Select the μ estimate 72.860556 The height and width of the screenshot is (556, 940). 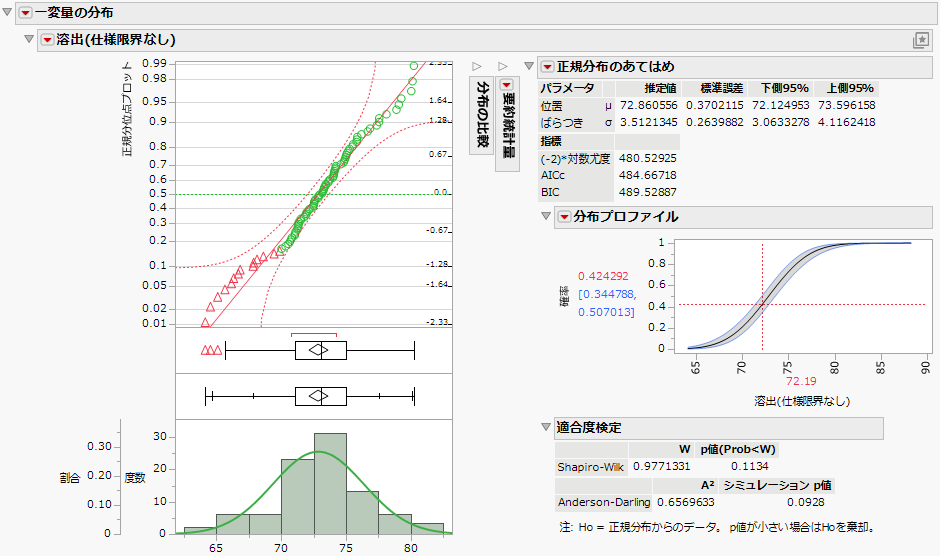point(649,105)
